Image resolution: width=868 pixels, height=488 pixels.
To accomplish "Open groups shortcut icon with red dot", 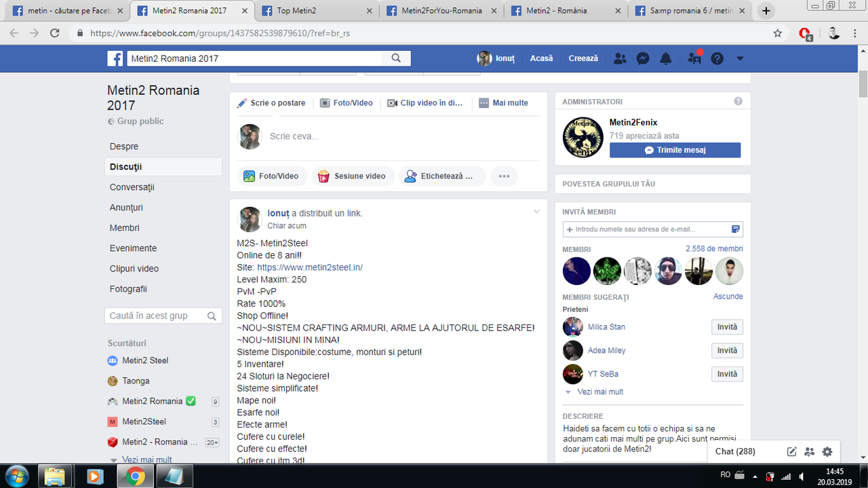I will [x=694, y=58].
